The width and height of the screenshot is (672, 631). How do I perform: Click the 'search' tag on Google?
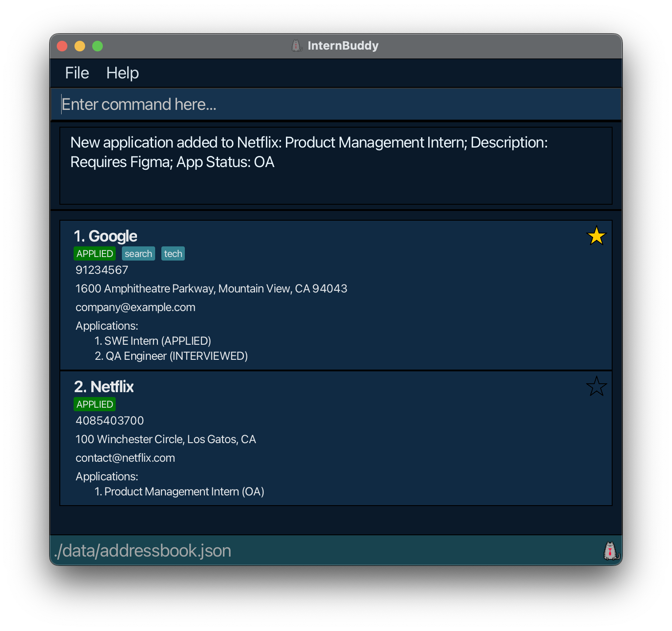pos(138,253)
